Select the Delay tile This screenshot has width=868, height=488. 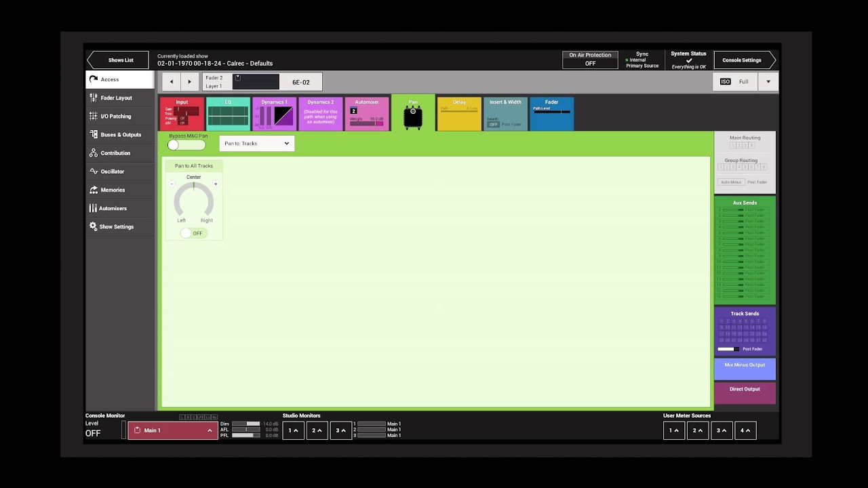(459, 114)
